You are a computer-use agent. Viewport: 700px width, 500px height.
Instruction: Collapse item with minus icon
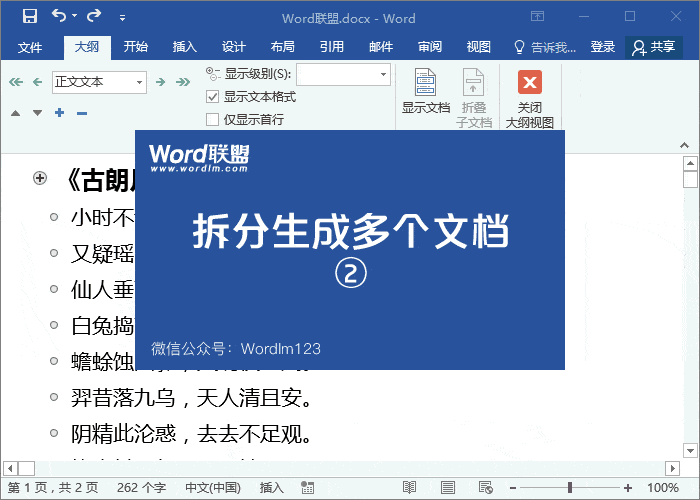click(x=82, y=113)
